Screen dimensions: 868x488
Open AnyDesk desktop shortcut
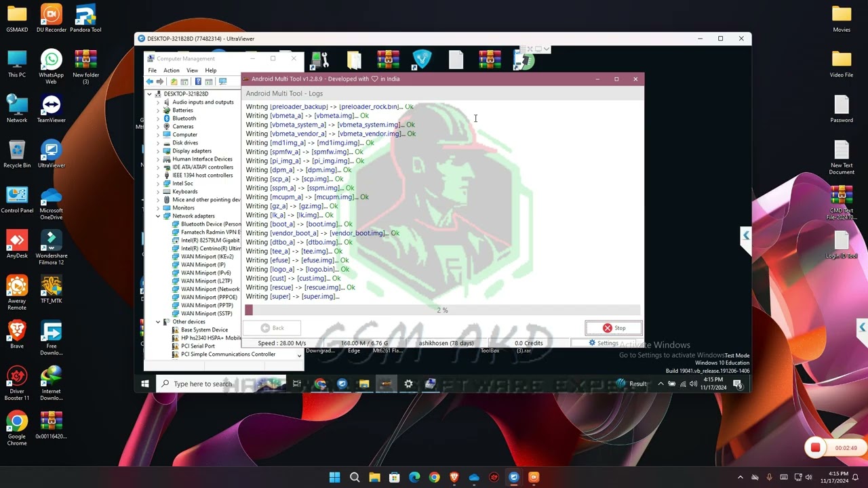17,245
